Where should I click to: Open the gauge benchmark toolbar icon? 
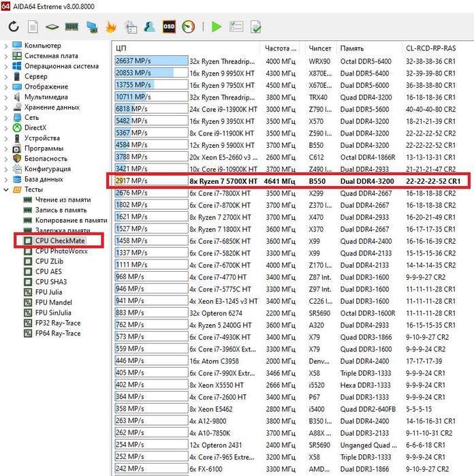click(188, 27)
